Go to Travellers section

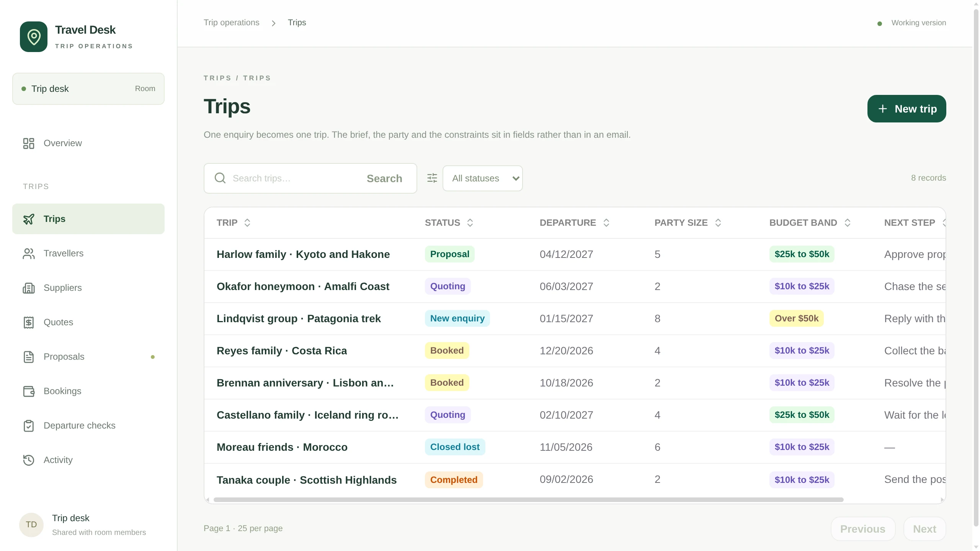click(x=88, y=253)
